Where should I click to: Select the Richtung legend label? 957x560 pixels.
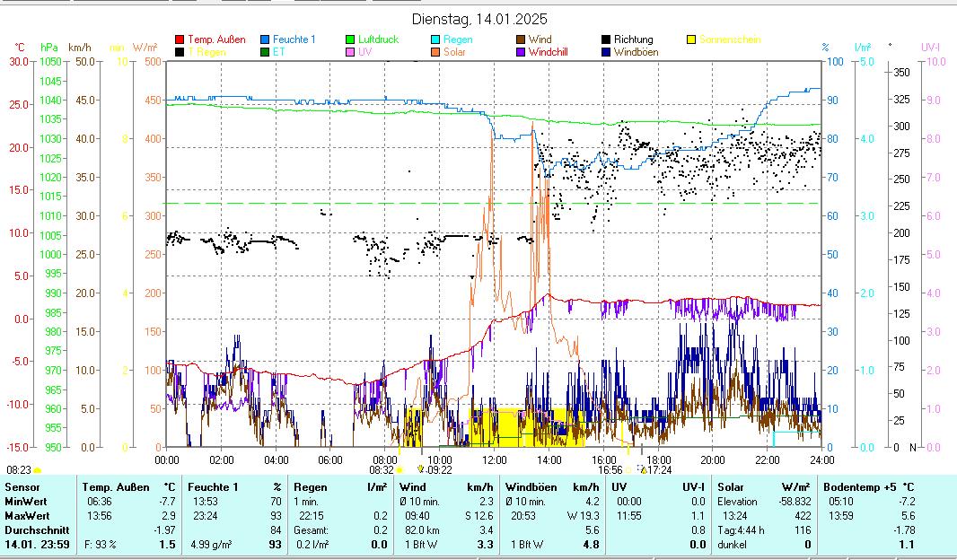[633, 39]
